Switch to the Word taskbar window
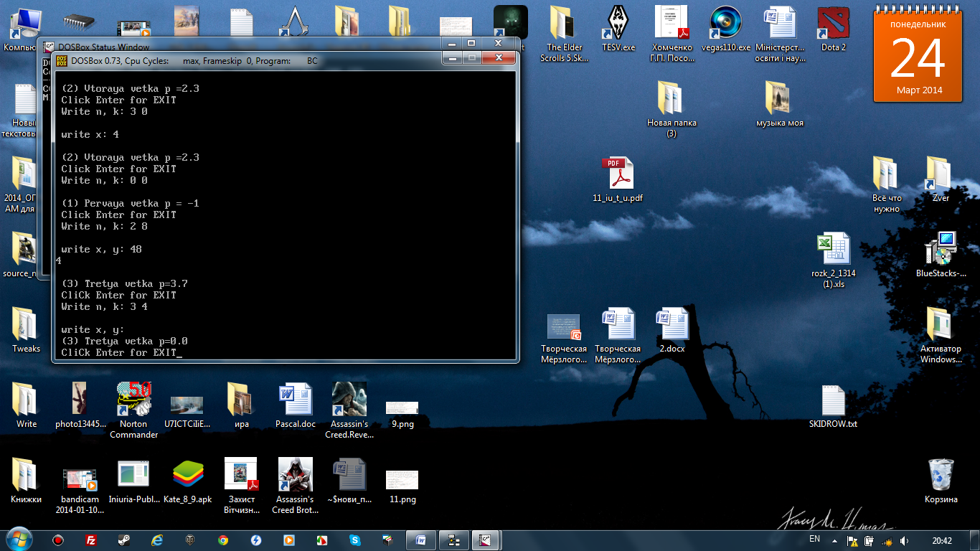980x551 pixels. pos(421,540)
